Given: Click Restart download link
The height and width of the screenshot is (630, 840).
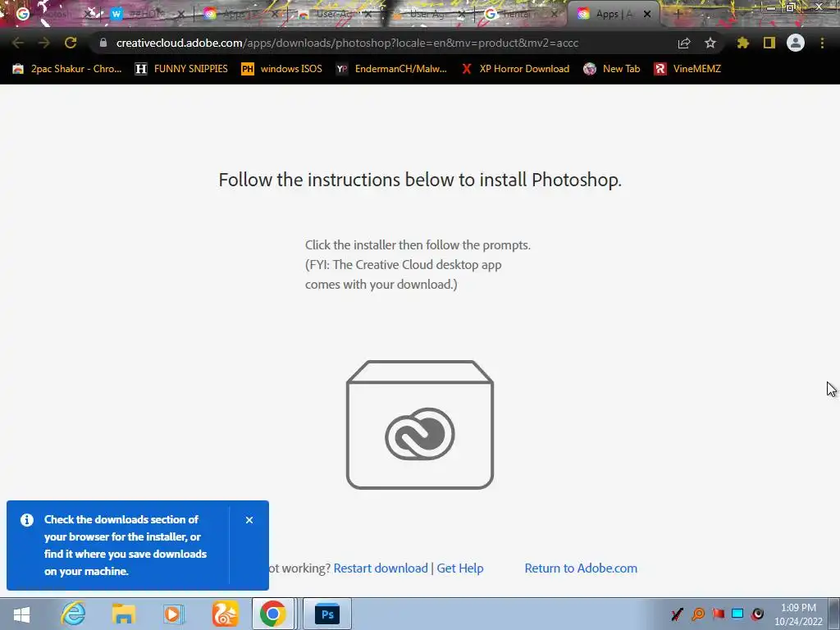Looking at the screenshot, I should click(x=381, y=568).
